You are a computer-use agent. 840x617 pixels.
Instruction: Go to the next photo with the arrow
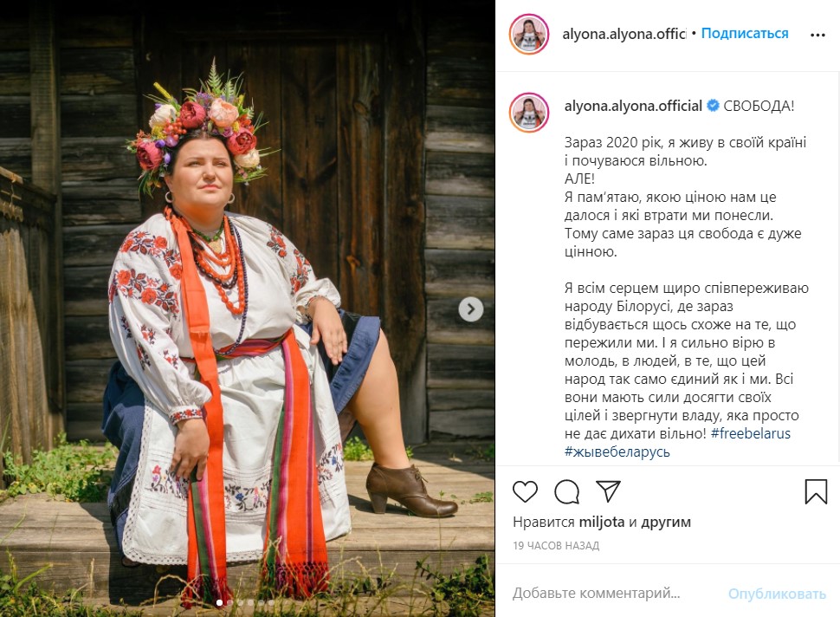(471, 309)
